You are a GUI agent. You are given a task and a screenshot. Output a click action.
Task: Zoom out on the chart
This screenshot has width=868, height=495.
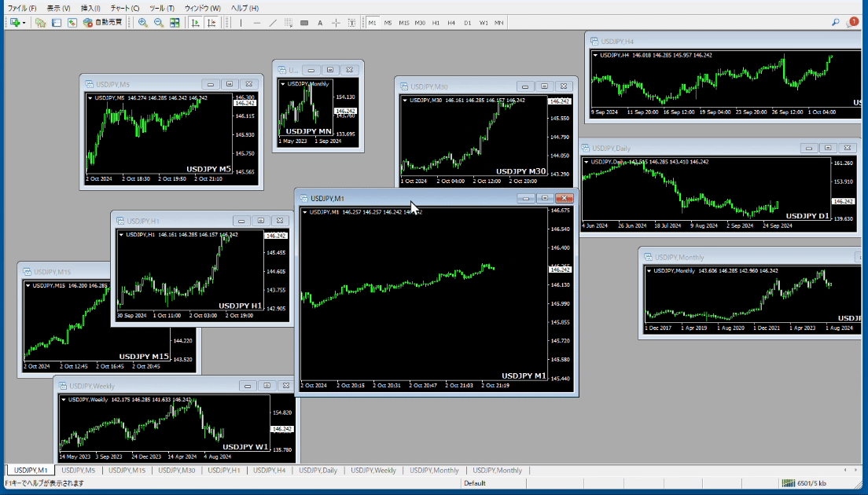pos(159,23)
